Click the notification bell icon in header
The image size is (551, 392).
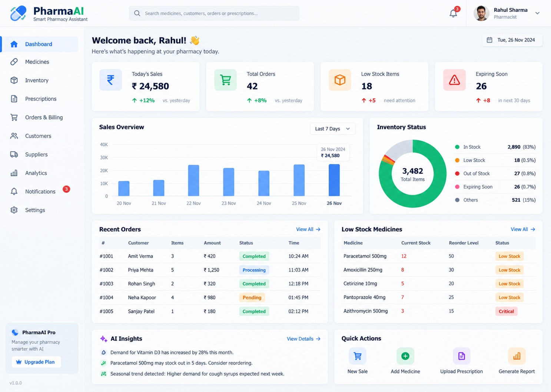tap(453, 13)
